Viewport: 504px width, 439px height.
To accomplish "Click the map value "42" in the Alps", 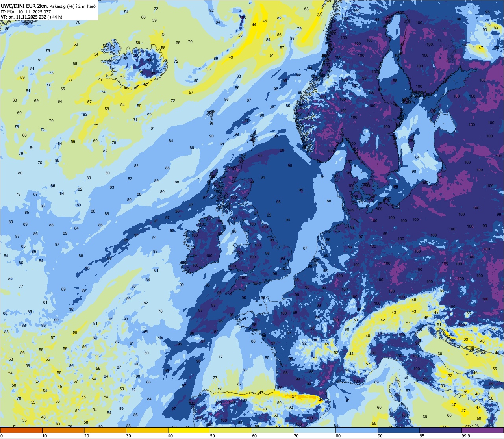I will point(383,320).
